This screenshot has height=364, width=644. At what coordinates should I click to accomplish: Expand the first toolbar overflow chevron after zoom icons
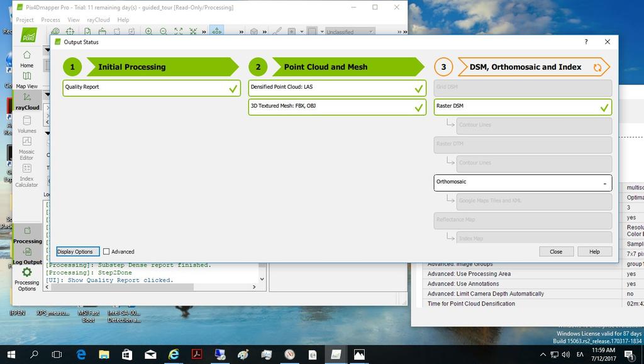pyautogui.click(x=204, y=31)
